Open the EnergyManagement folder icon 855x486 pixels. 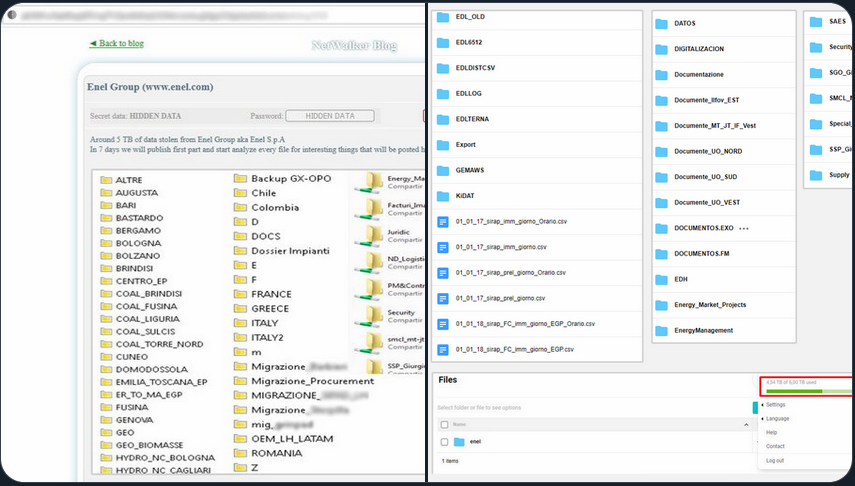(x=661, y=331)
